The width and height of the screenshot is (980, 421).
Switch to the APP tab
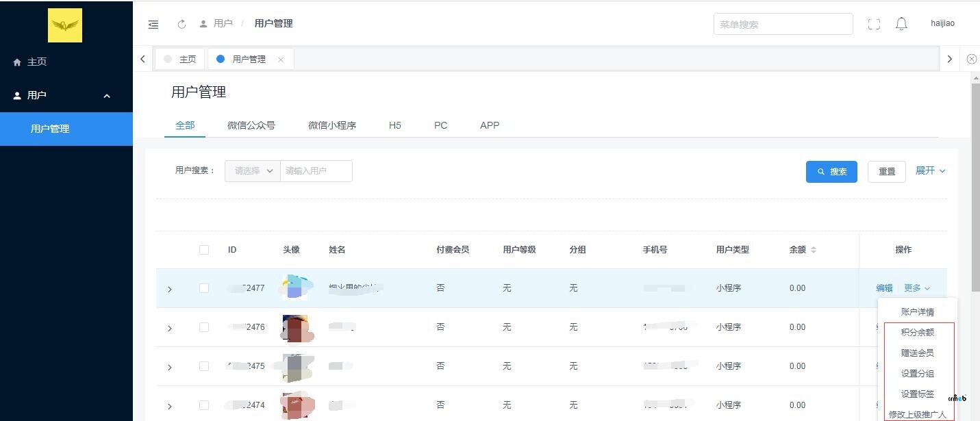coord(490,125)
